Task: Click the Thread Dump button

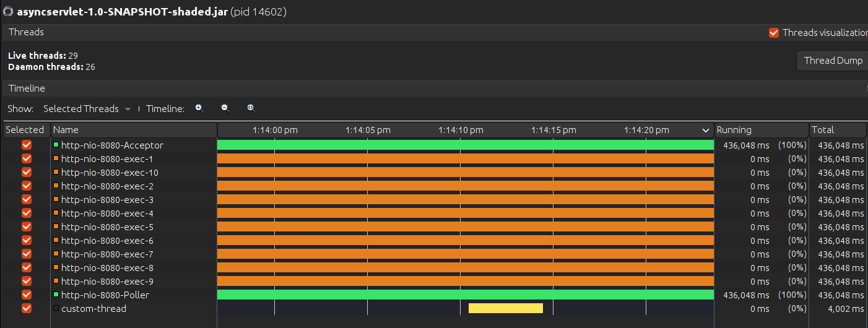Action: pos(833,61)
